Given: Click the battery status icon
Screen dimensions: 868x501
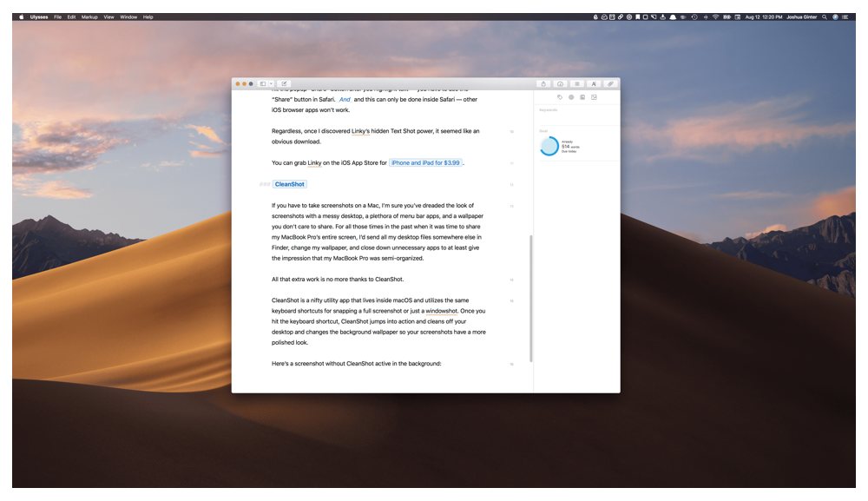Looking at the screenshot, I should point(727,17).
